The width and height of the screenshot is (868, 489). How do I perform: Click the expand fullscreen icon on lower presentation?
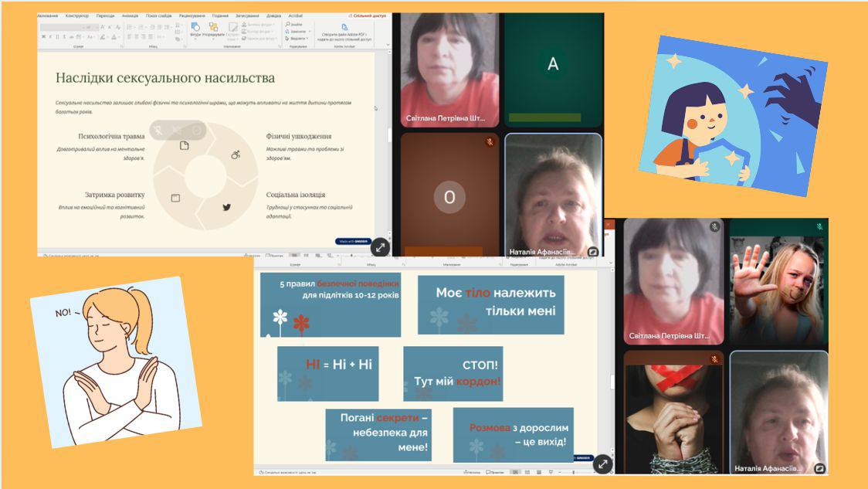[602, 464]
